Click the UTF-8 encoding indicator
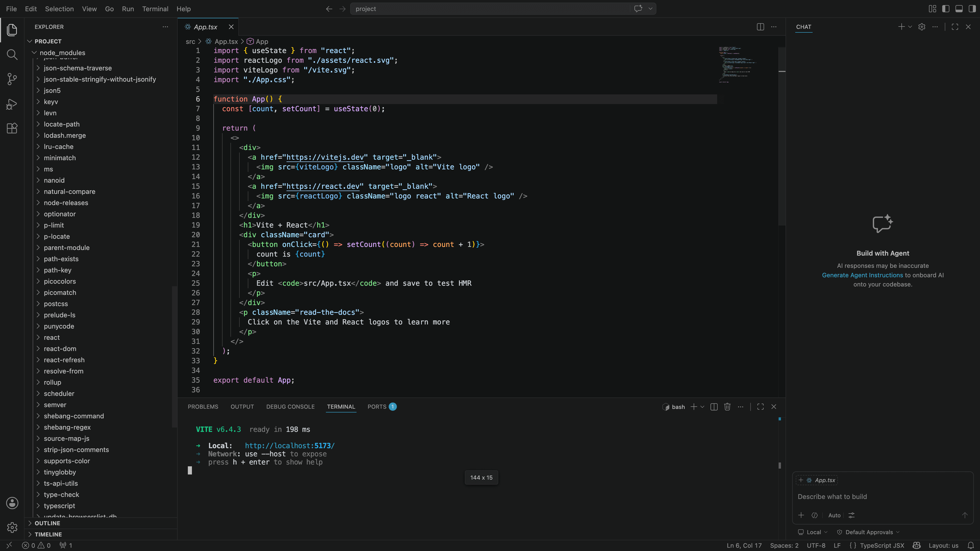Viewport: 980px width, 551px height. coord(816,545)
